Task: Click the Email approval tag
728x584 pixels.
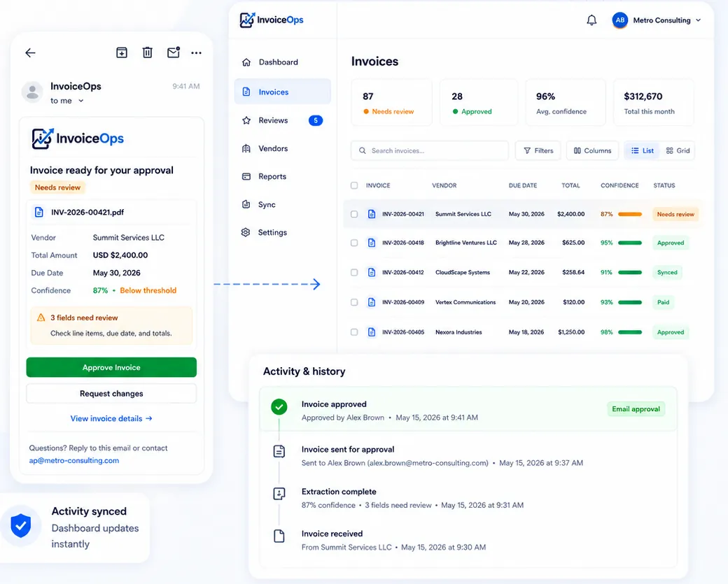Action: tap(636, 409)
